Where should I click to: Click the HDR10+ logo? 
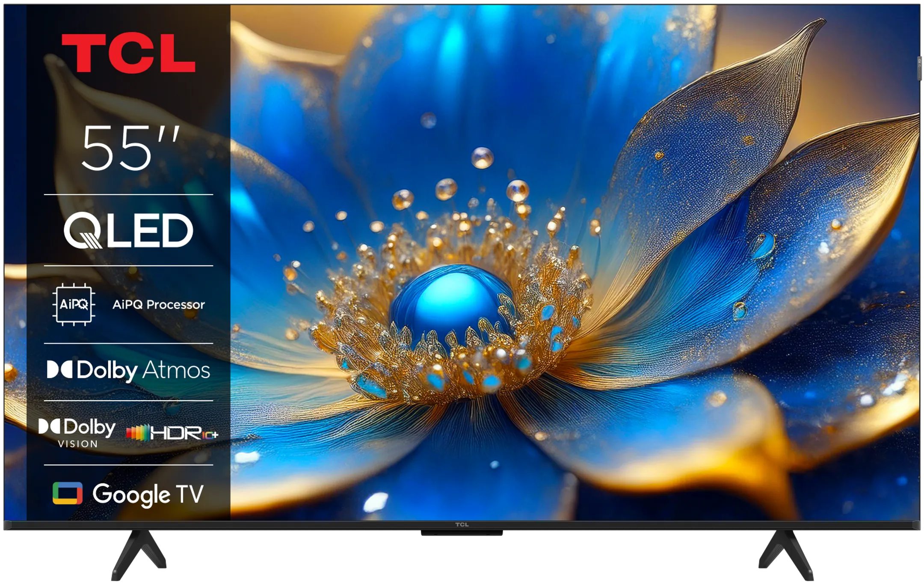point(172,433)
